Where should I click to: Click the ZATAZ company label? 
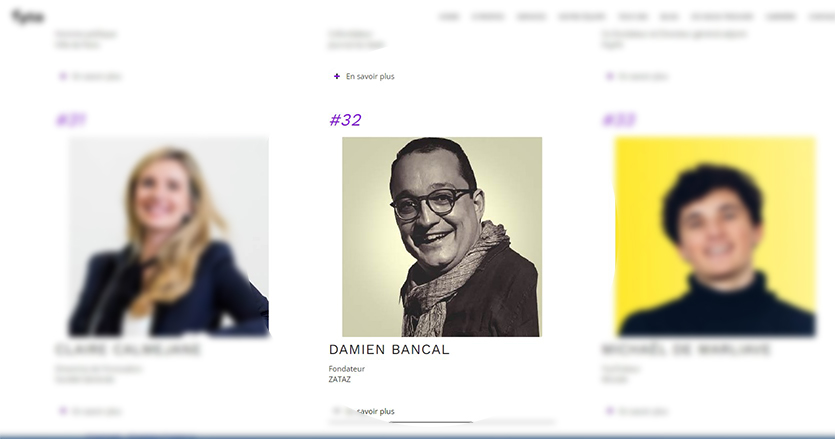click(x=340, y=379)
